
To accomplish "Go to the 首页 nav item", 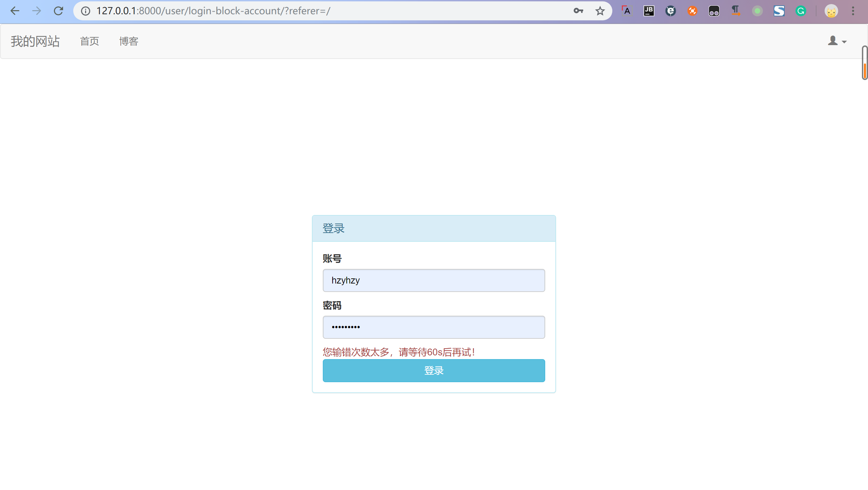I will (90, 41).
